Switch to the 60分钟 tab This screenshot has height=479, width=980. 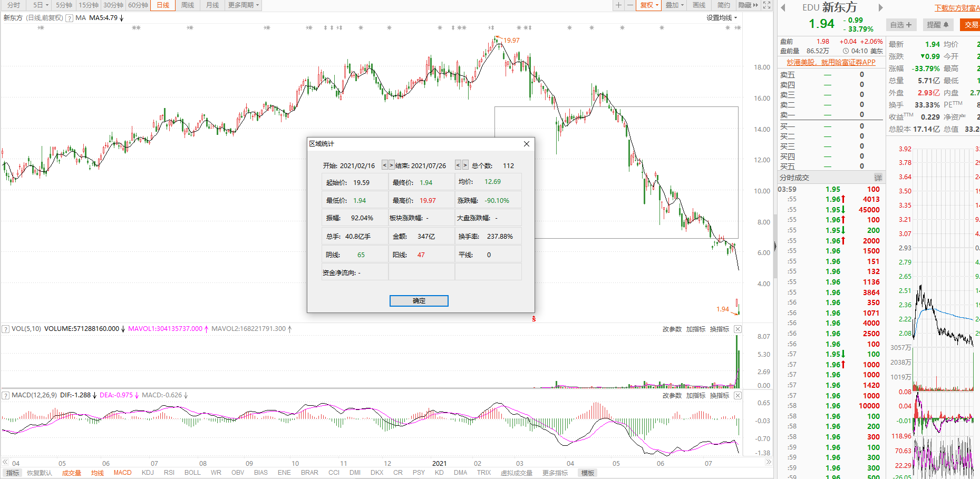click(138, 5)
